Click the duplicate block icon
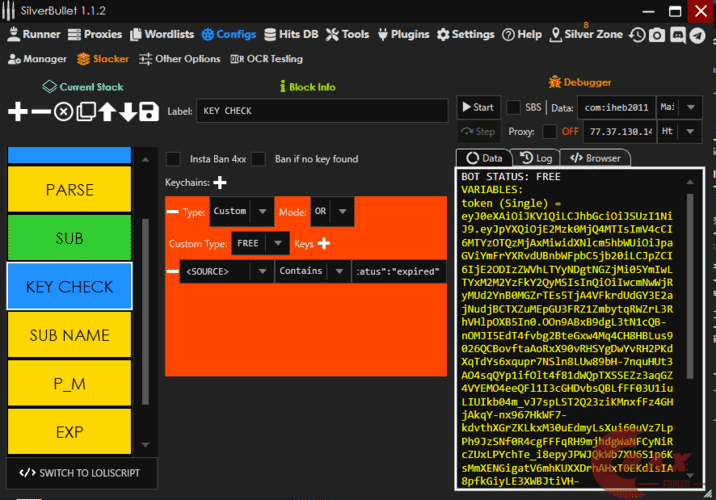The height and width of the screenshot is (500, 716). point(85,111)
